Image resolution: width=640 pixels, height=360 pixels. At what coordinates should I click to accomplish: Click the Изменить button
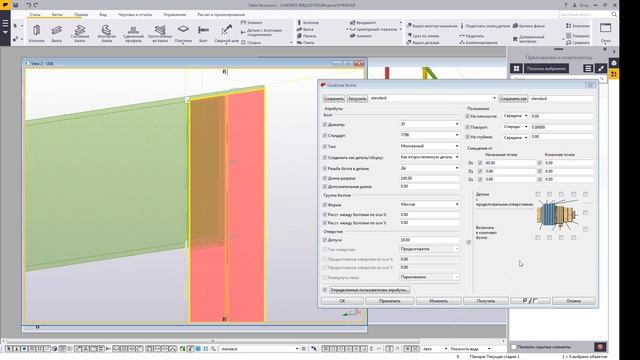[438, 301]
